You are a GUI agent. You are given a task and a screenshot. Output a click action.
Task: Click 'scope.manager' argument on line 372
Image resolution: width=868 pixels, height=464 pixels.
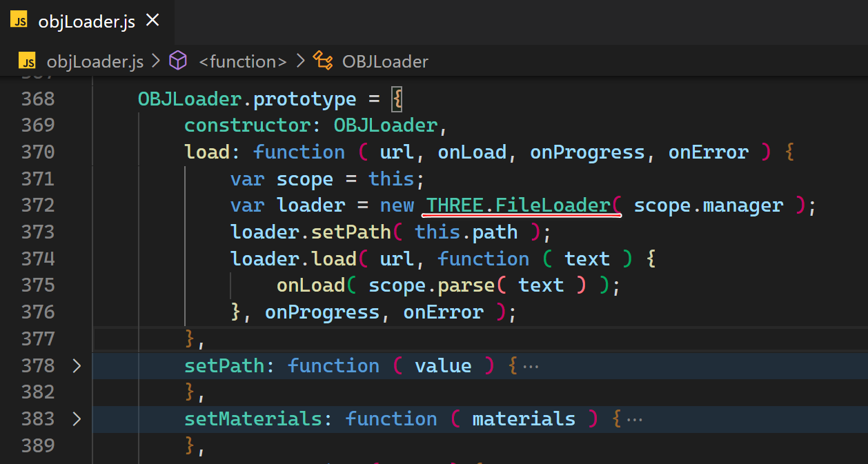(x=709, y=205)
